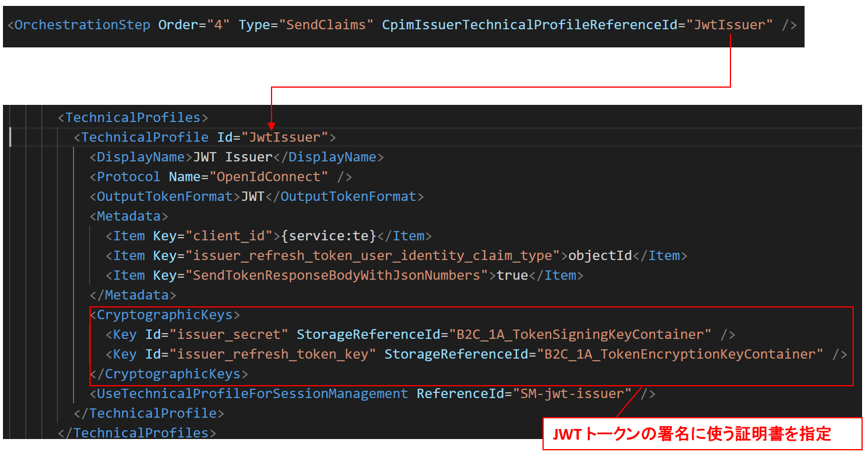Click "B2C_1A_TokenEncryptionKeyContainer" reference value
The image size is (868, 458).
pos(680,354)
